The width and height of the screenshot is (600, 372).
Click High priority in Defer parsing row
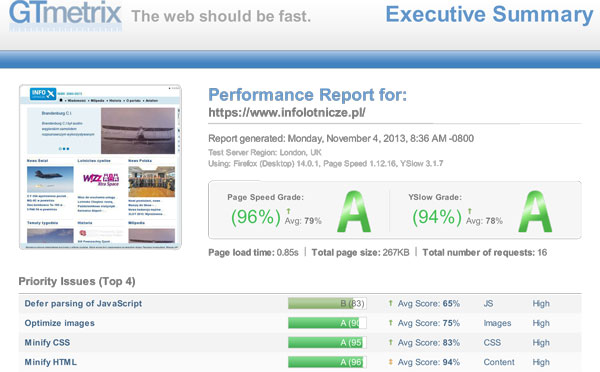pyautogui.click(x=541, y=303)
